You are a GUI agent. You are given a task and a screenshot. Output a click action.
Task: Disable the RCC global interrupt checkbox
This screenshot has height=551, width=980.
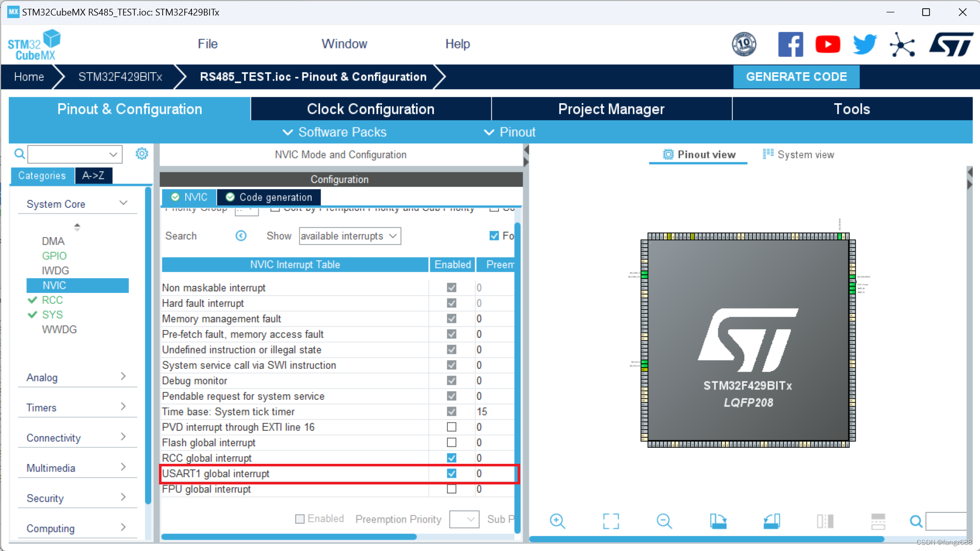click(452, 458)
